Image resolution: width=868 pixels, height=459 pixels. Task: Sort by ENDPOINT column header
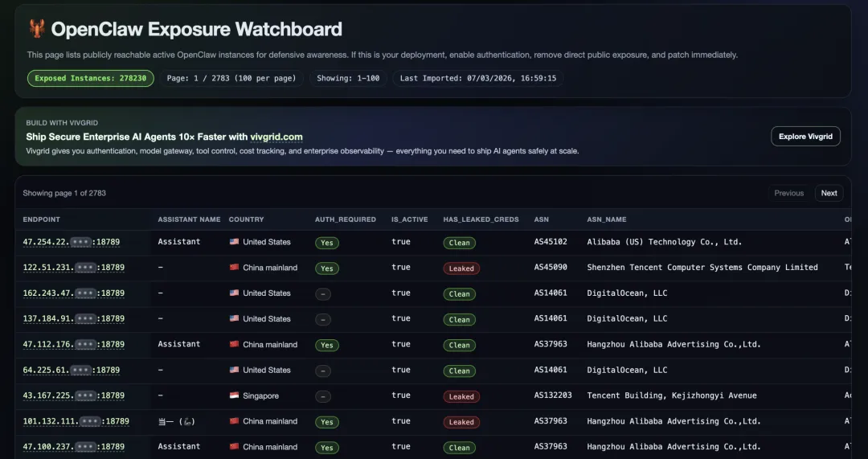[x=42, y=219]
